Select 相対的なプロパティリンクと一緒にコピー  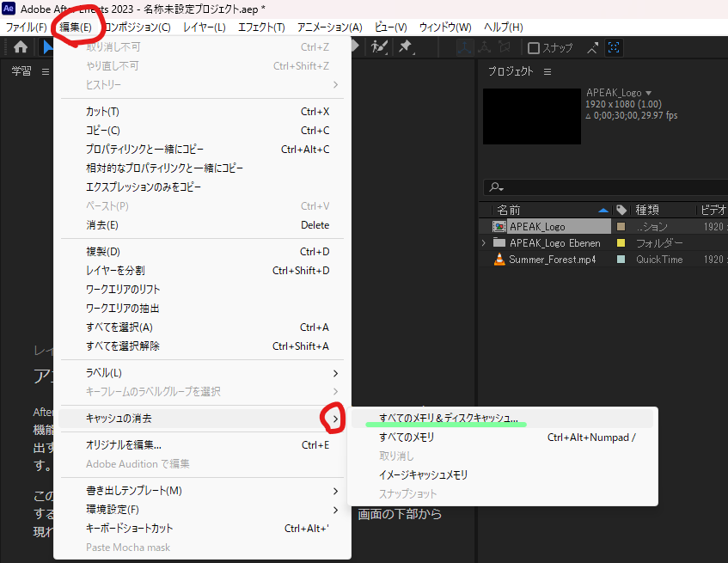pos(203,168)
